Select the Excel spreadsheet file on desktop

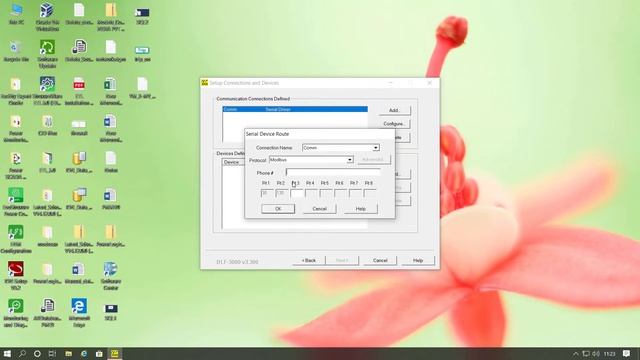coord(110,91)
